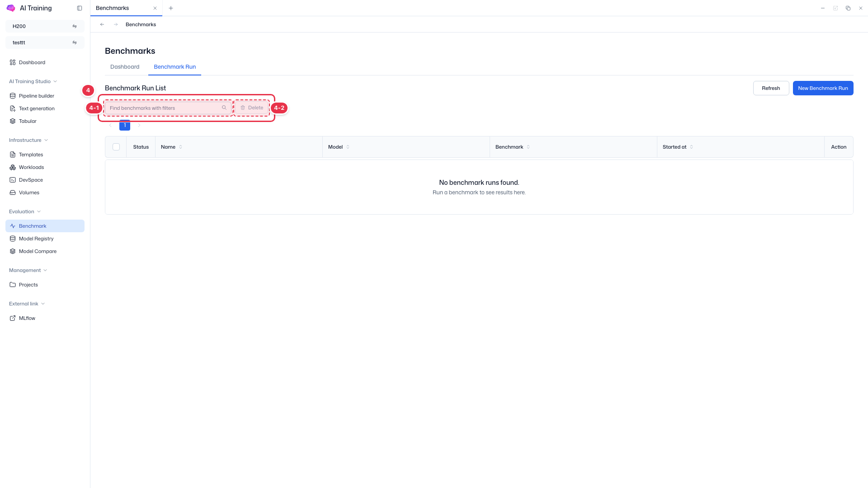
Task: Collapse the Management section
Action: [x=28, y=270]
